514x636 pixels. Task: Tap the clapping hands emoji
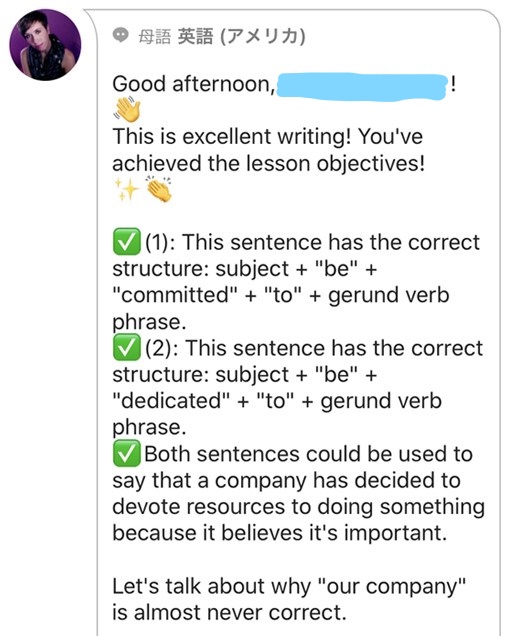pos(159,189)
